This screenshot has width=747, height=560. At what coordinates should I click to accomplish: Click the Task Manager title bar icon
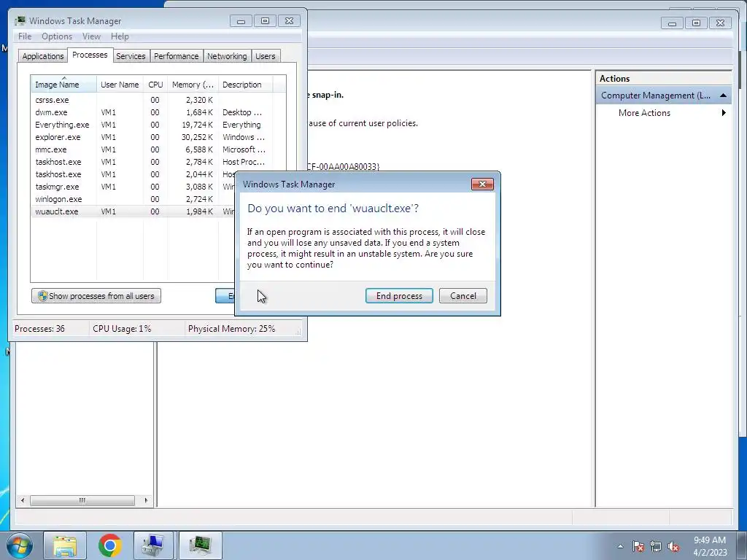tap(20, 21)
